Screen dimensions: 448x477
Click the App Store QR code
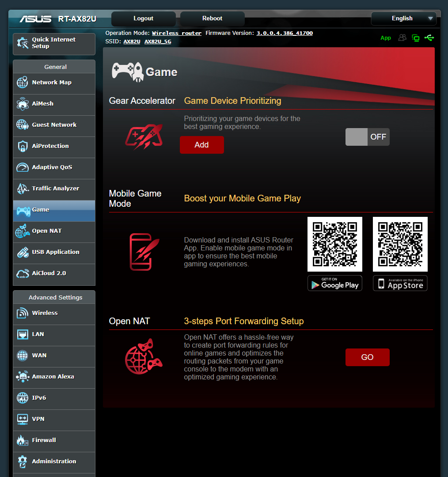[x=400, y=244]
